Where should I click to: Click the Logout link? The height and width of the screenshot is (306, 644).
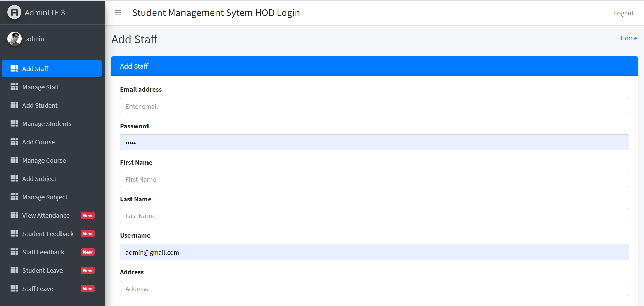tap(624, 13)
